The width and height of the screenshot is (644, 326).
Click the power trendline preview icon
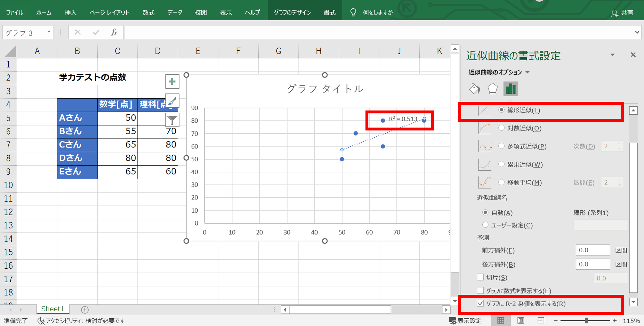[x=485, y=164]
